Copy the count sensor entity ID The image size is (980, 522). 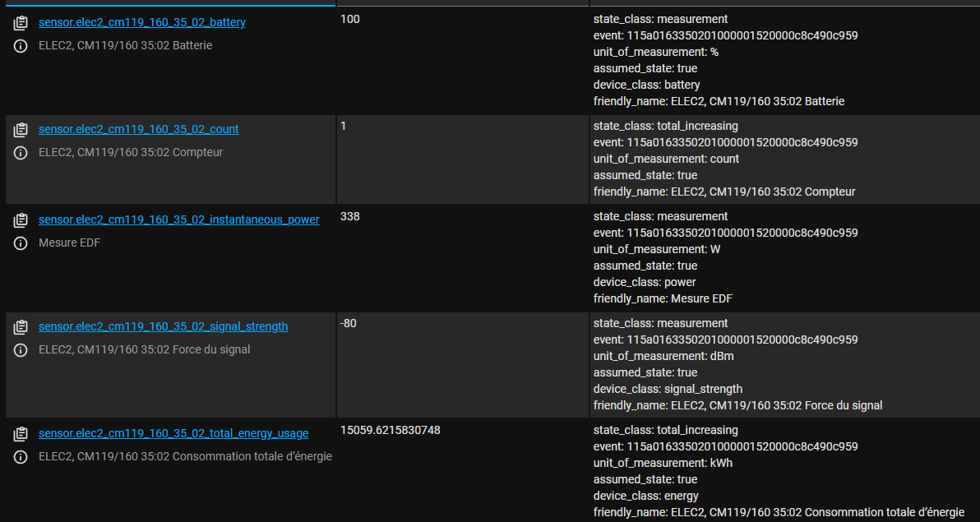(21, 130)
